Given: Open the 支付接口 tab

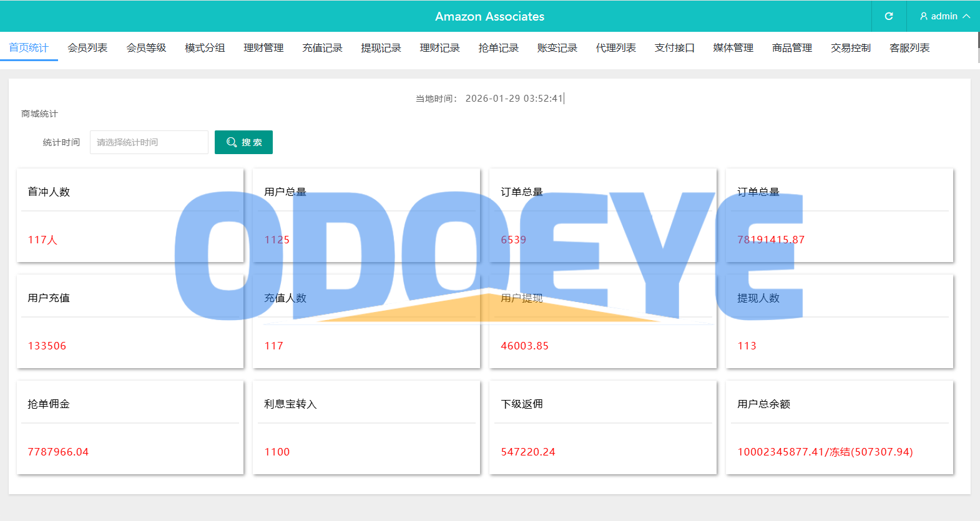Looking at the screenshot, I should click(674, 48).
